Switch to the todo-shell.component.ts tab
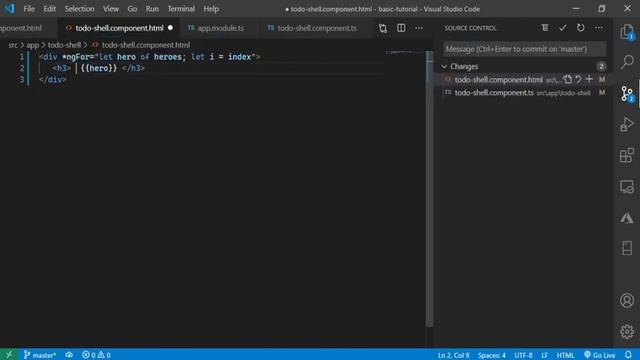This screenshot has height=360, width=640. (x=317, y=28)
